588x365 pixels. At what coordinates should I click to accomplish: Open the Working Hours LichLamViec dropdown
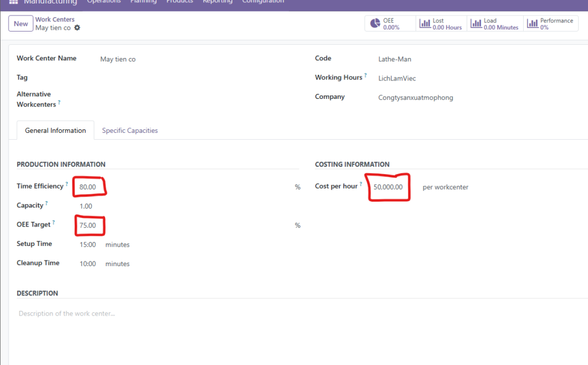coord(396,78)
